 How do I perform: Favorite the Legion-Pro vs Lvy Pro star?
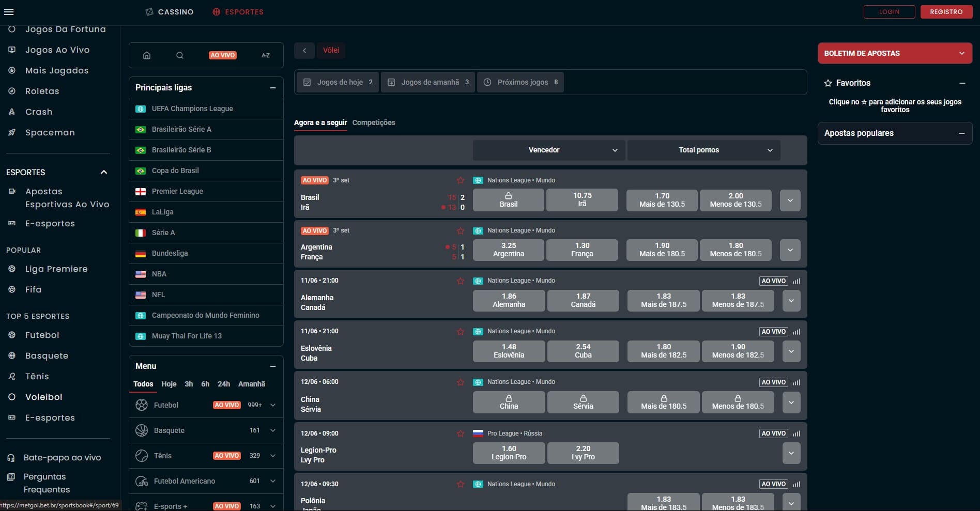point(461,433)
